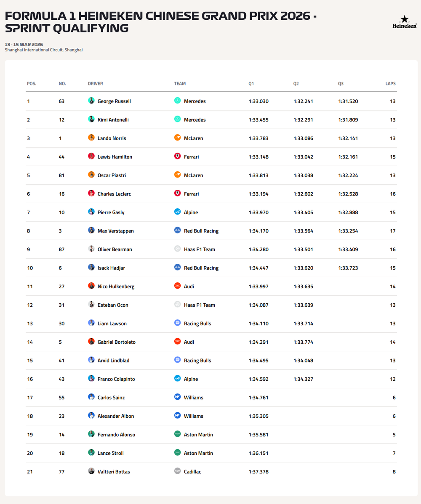Open Gabriel Bortoleto's driver link

click(117, 342)
